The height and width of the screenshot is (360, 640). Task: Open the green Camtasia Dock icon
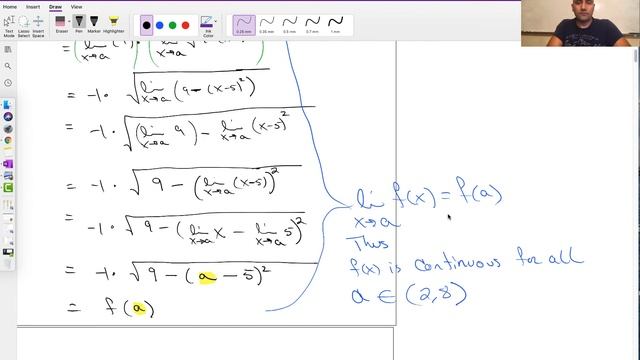8,188
